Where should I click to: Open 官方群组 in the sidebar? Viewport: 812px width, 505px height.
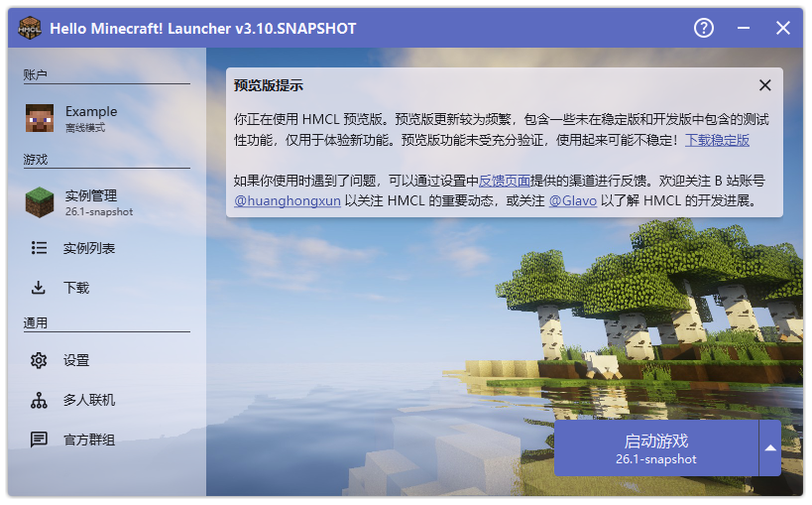pos(89,440)
